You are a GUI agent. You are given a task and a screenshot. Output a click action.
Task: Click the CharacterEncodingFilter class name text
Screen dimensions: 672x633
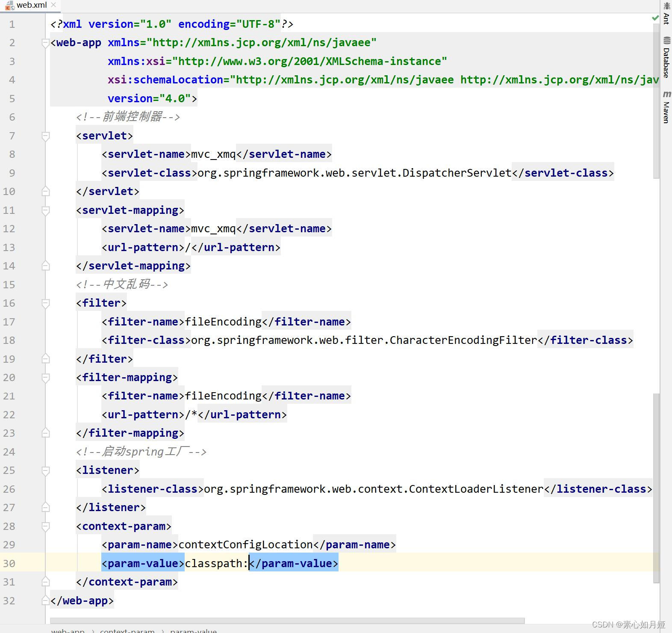[x=463, y=340]
